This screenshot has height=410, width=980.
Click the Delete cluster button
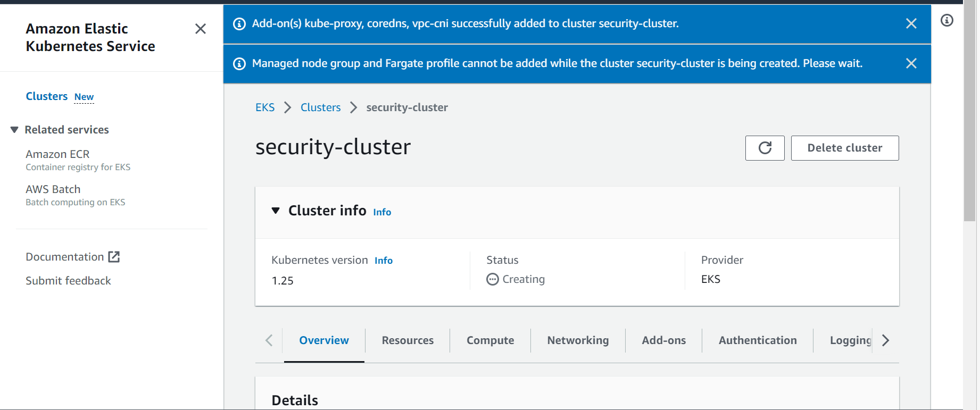point(845,148)
